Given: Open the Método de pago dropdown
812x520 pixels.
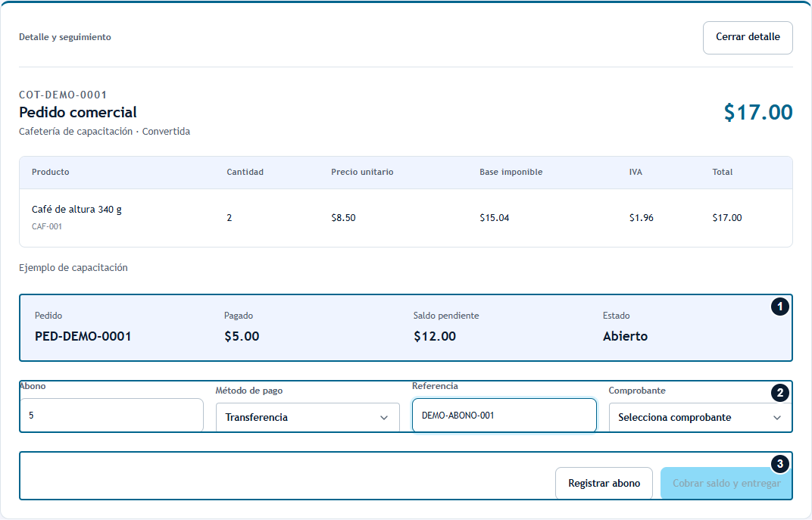Looking at the screenshot, I should (308, 418).
